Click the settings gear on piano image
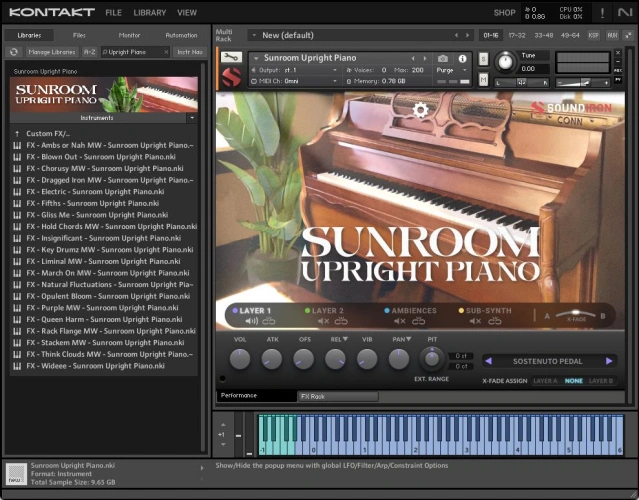Viewport: 639px width, 500px height. (x=421, y=110)
